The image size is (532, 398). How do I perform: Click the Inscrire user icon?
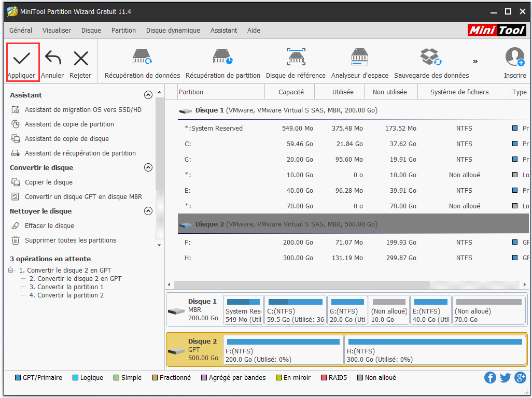point(515,57)
